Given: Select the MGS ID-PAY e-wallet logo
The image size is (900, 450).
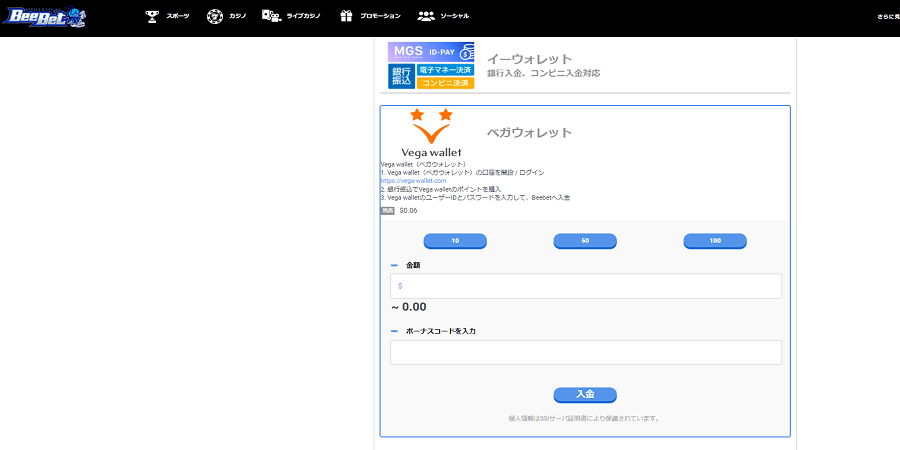Looking at the screenshot, I should [431, 65].
